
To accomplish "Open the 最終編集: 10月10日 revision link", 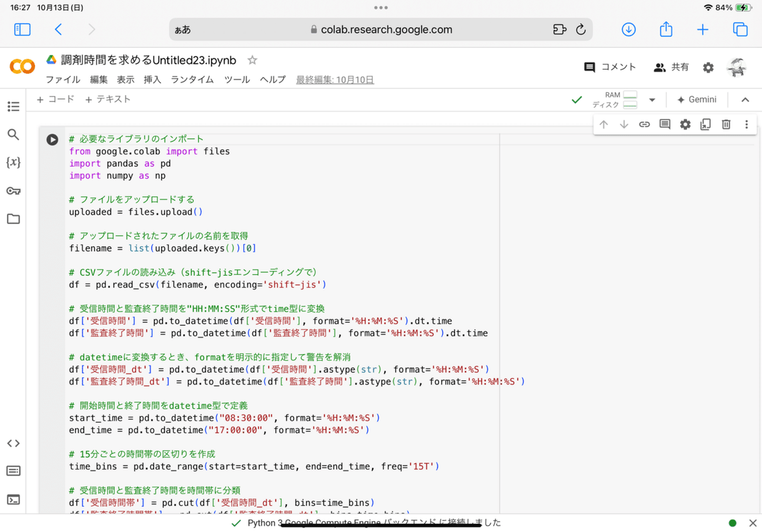I will coord(333,80).
